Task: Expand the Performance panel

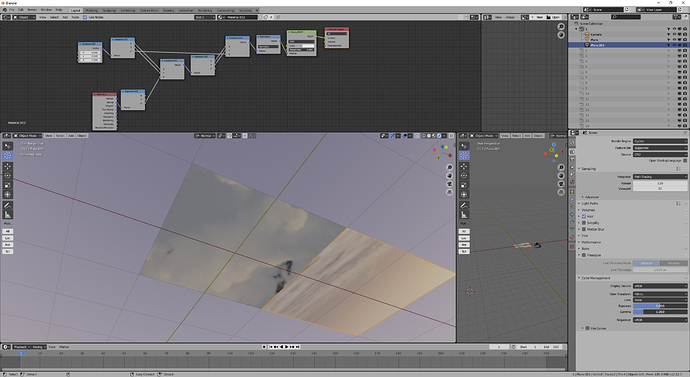Action: click(x=590, y=242)
